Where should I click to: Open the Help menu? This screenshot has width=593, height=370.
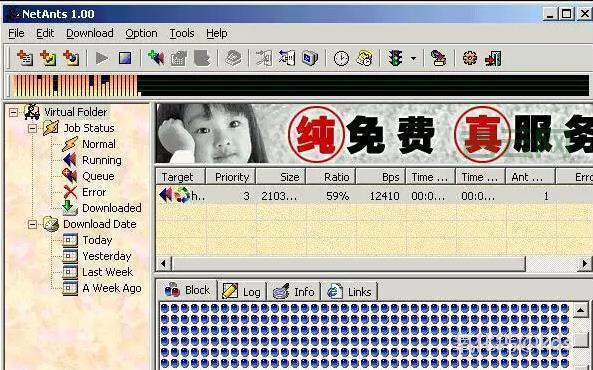pyautogui.click(x=217, y=33)
